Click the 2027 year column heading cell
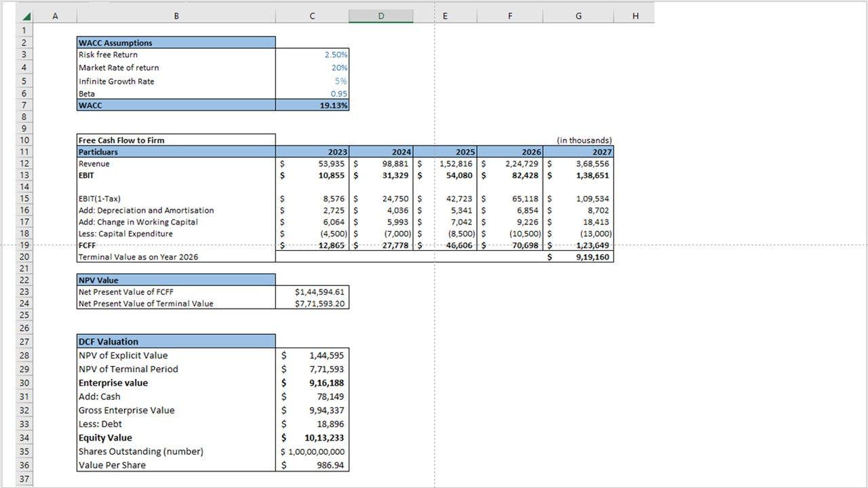This screenshot has width=868, height=488. (580, 152)
